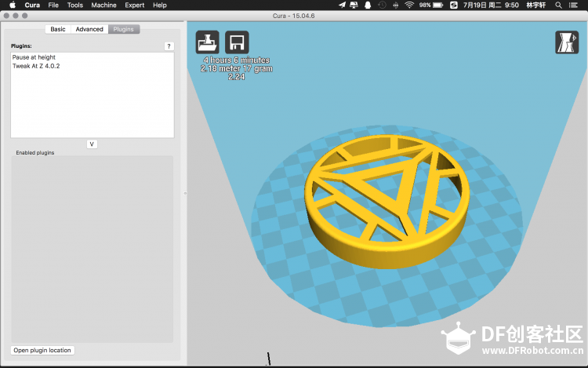Open the Expert menu

click(135, 5)
